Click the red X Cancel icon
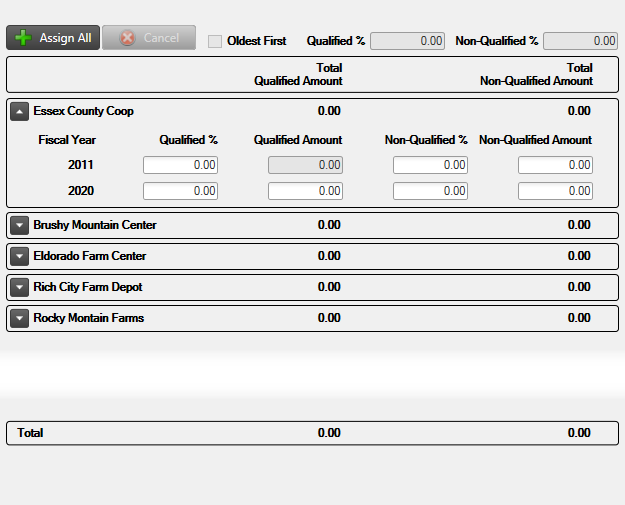 (x=127, y=38)
